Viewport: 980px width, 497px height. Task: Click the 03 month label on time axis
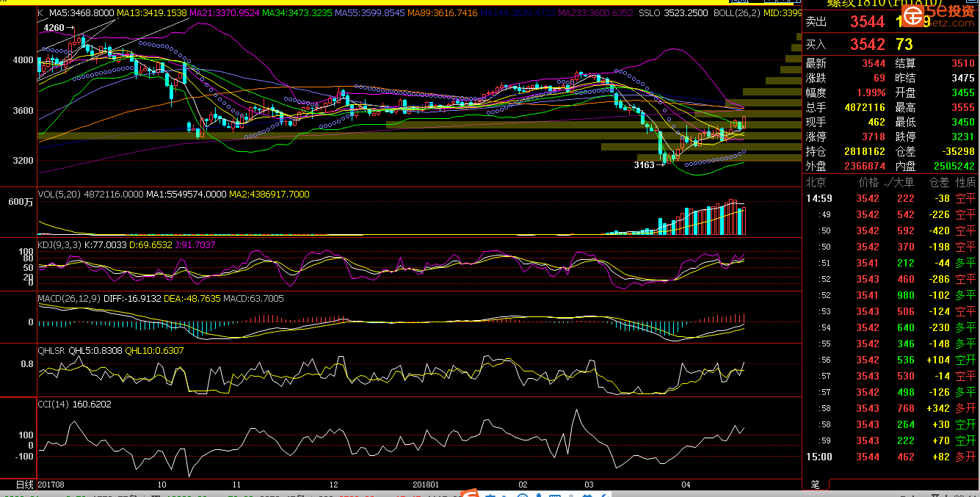pos(589,485)
